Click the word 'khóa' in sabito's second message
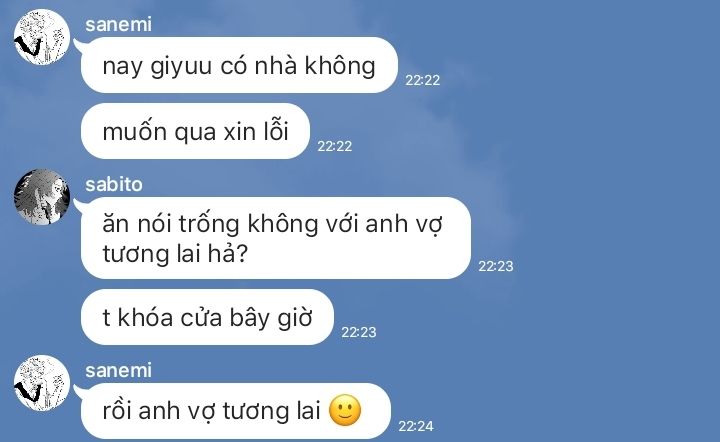 [x=145, y=318]
